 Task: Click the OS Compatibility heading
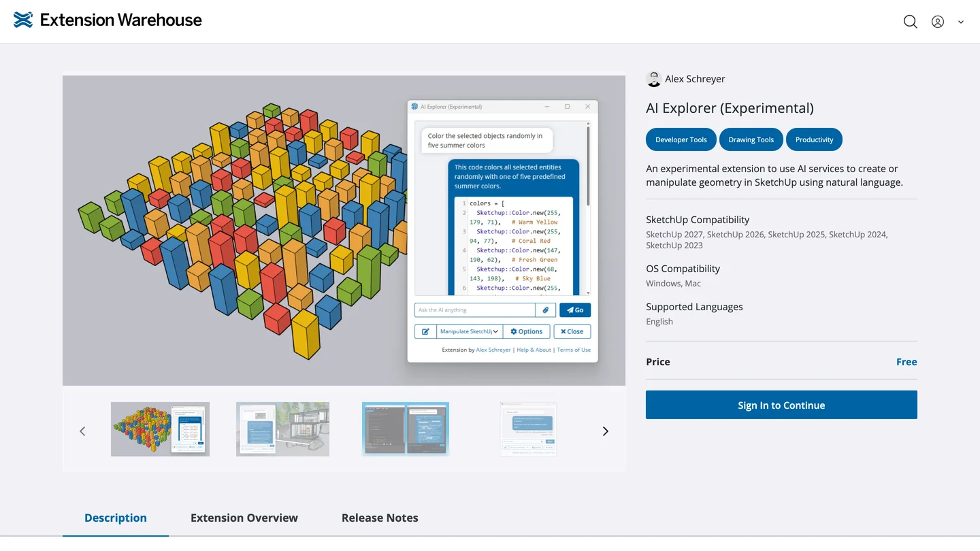point(683,269)
